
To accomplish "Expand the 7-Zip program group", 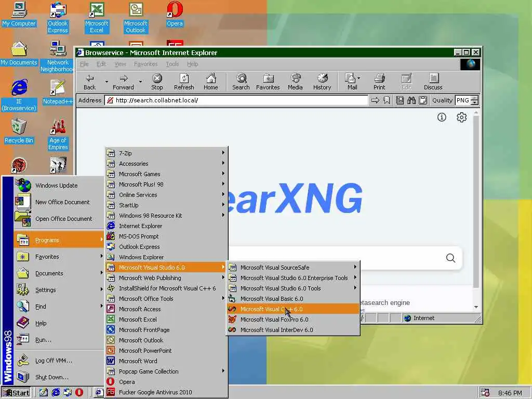I will (166, 153).
